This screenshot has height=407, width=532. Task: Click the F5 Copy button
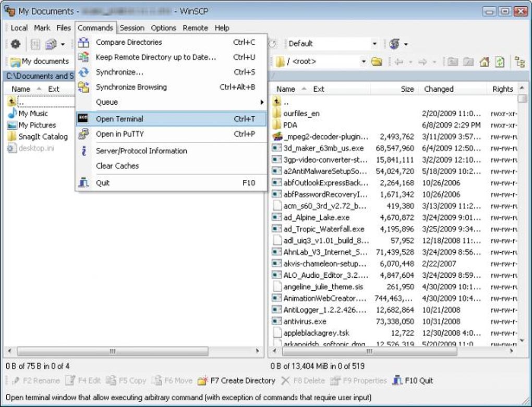click(x=126, y=380)
